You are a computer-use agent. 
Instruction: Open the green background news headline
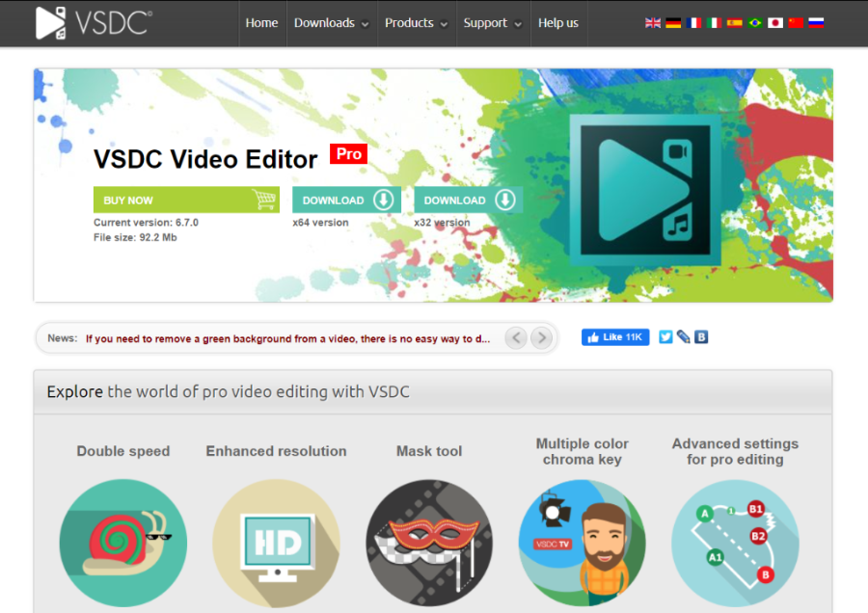[x=287, y=338]
